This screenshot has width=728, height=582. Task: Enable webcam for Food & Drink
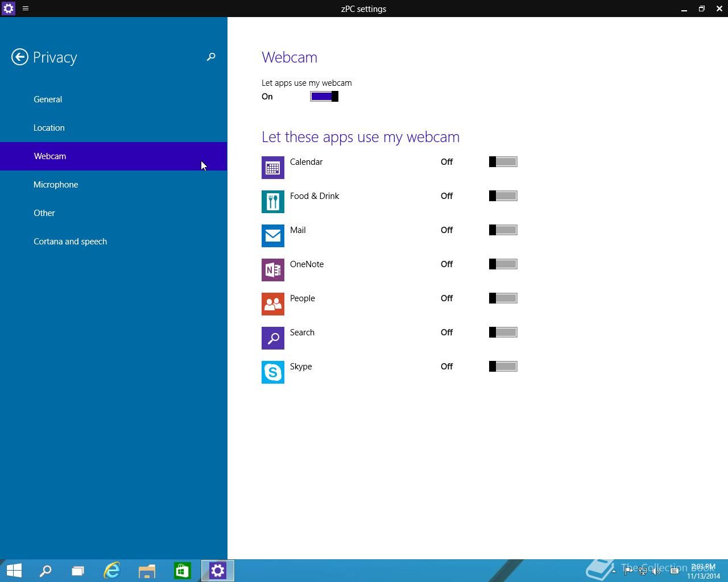click(503, 196)
